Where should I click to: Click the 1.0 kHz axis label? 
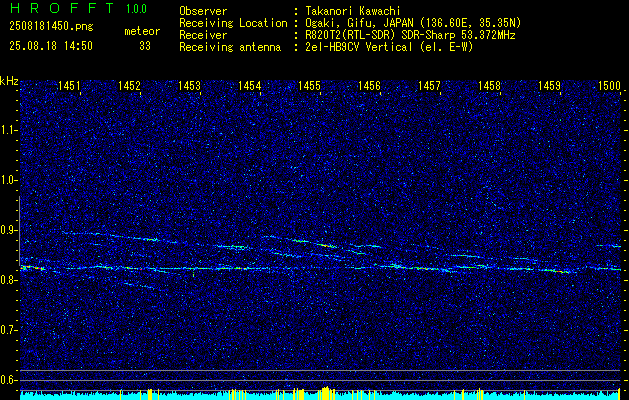point(9,180)
